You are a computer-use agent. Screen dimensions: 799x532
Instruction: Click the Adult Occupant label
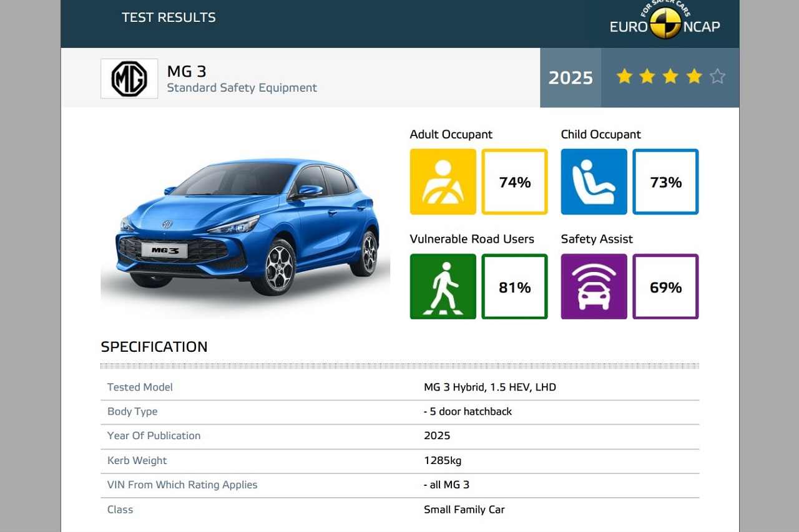[451, 134]
